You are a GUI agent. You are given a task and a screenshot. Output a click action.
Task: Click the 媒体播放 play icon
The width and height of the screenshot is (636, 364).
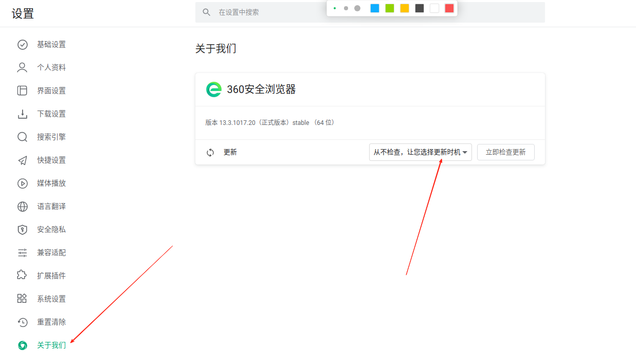23,184
